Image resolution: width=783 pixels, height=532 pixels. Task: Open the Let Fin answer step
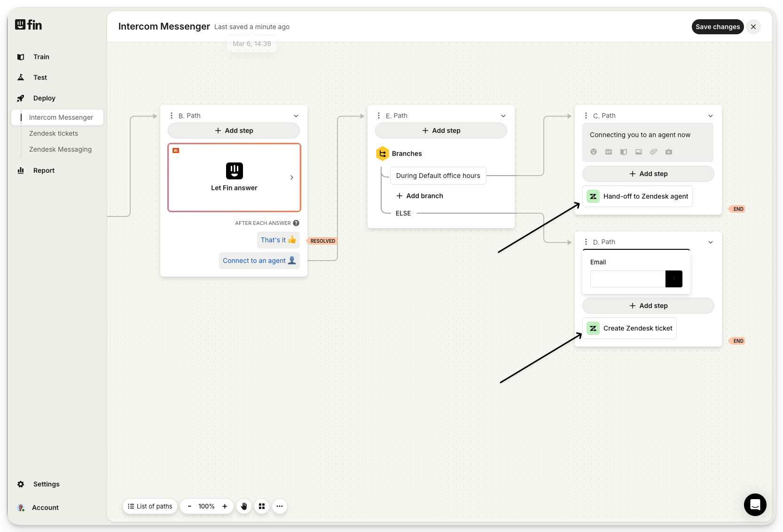pyautogui.click(x=234, y=177)
